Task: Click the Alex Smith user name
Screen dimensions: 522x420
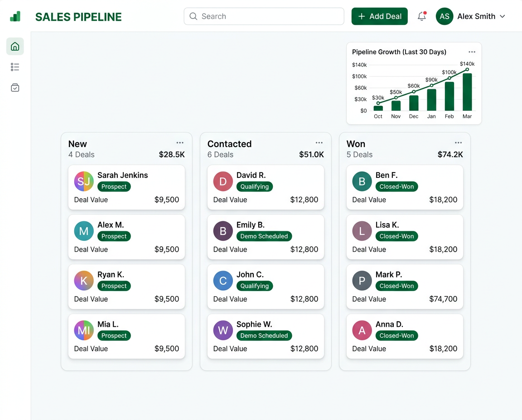Action: click(476, 16)
